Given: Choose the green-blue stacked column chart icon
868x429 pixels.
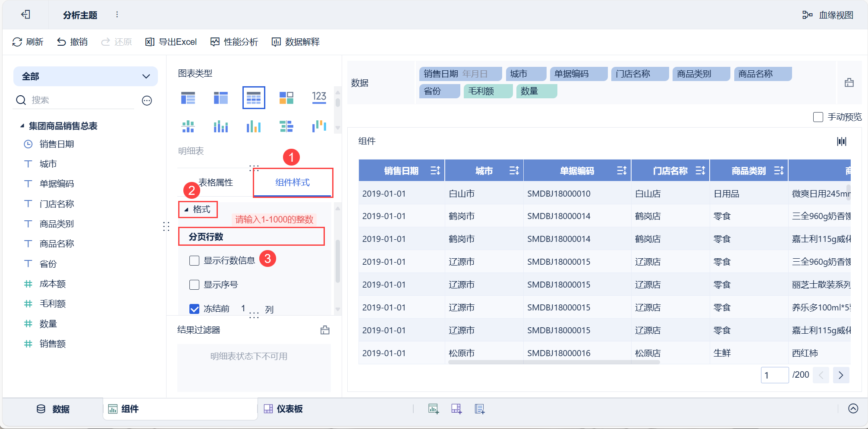Looking at the screenshot, I should (x=188, y=126).
